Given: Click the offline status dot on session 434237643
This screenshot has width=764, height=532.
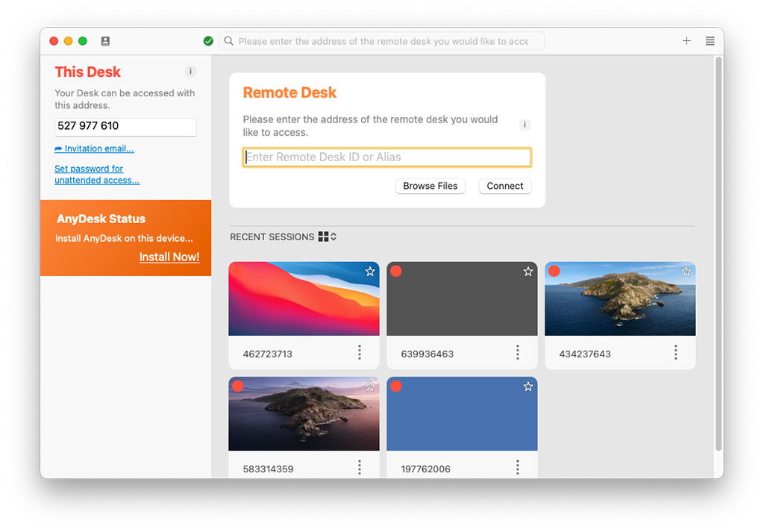Looking at the screenshot, I should [554, 272].
